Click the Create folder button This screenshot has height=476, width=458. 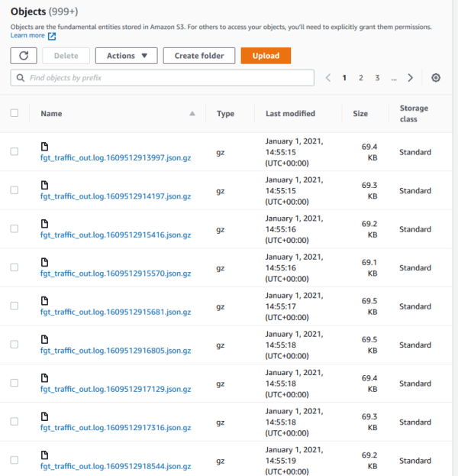pos(198,56)
